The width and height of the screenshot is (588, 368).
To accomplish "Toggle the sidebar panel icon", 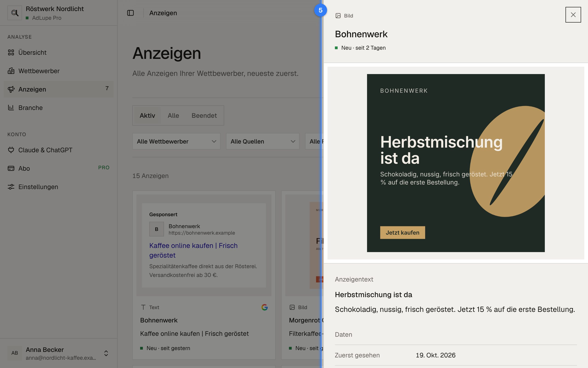I will [x=130, y=13].
